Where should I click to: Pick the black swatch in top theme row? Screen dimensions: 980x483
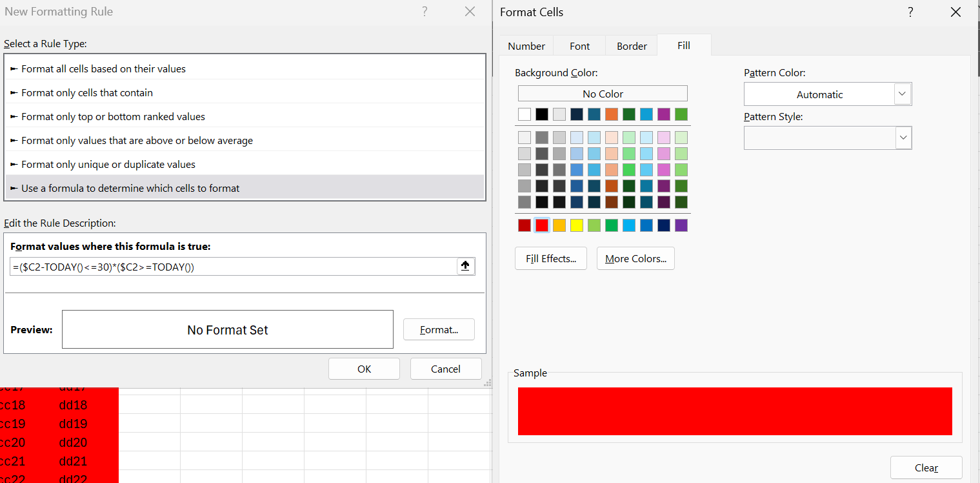(542, 114)
